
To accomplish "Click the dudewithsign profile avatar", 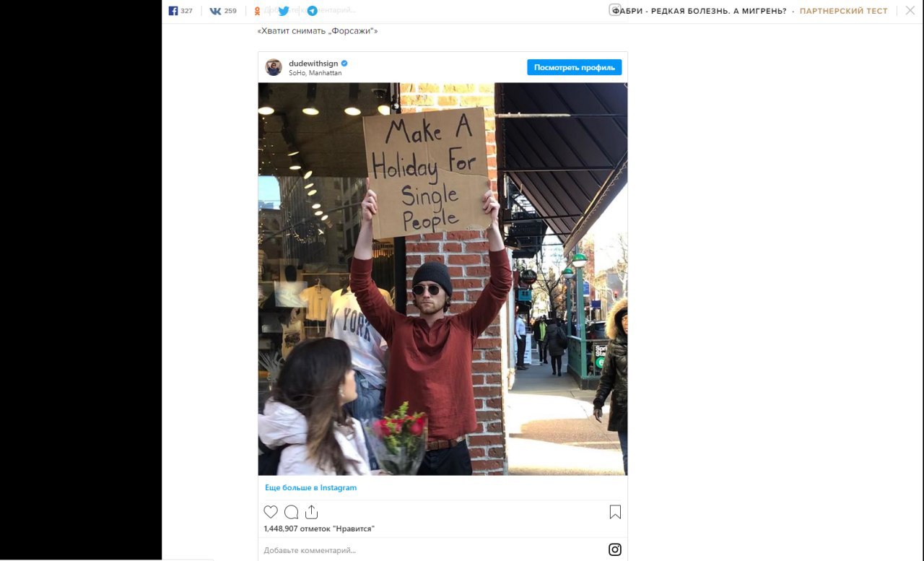I will tap(274, 67).
